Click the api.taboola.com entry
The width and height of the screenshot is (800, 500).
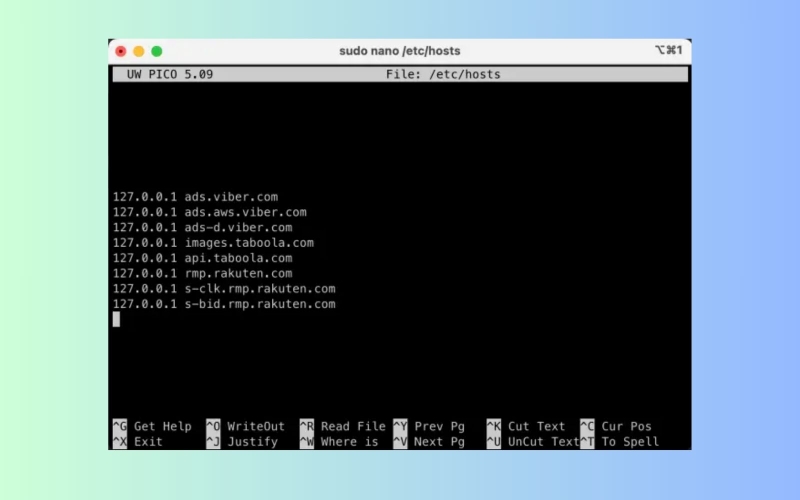[x=203, y=258]
